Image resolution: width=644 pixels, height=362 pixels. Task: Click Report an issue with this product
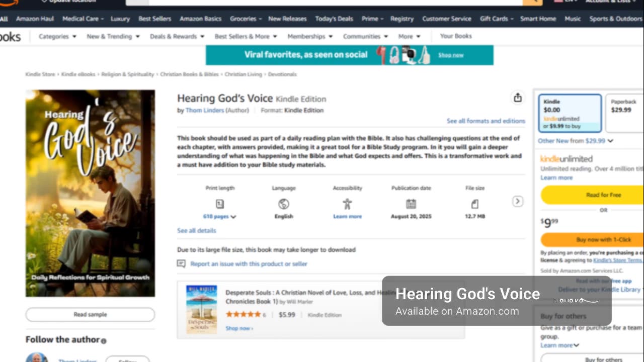249,263
